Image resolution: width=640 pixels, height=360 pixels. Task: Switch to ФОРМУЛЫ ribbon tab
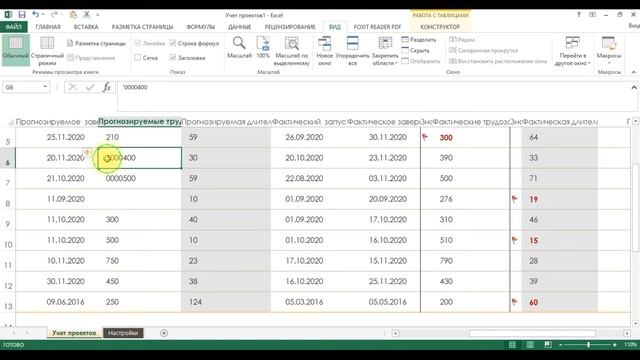(201, 27)
